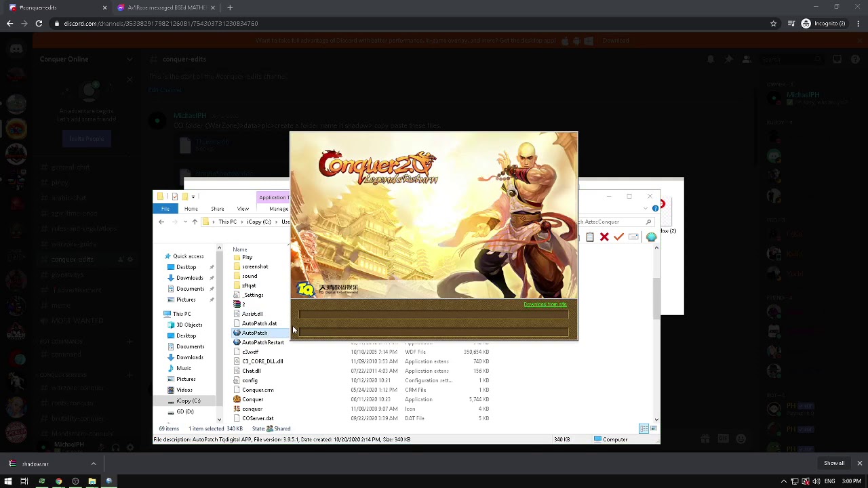Image resolution: width=868 pixels, height=488 pixels.
Task: Open the View ribbon tab
Action: click(243, 209)
